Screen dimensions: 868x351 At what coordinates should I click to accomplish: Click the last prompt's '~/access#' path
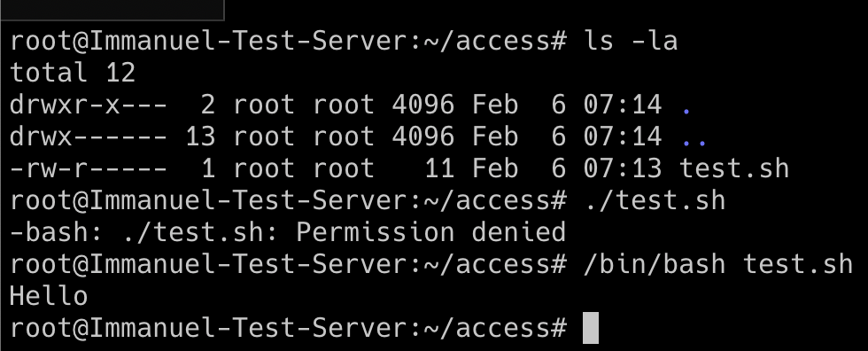pyautogui.click(x=495, y=328)
